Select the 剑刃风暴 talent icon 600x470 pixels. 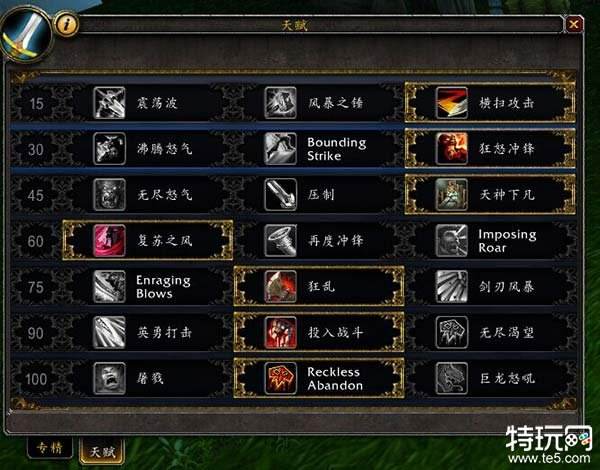(x=452, y=286)
